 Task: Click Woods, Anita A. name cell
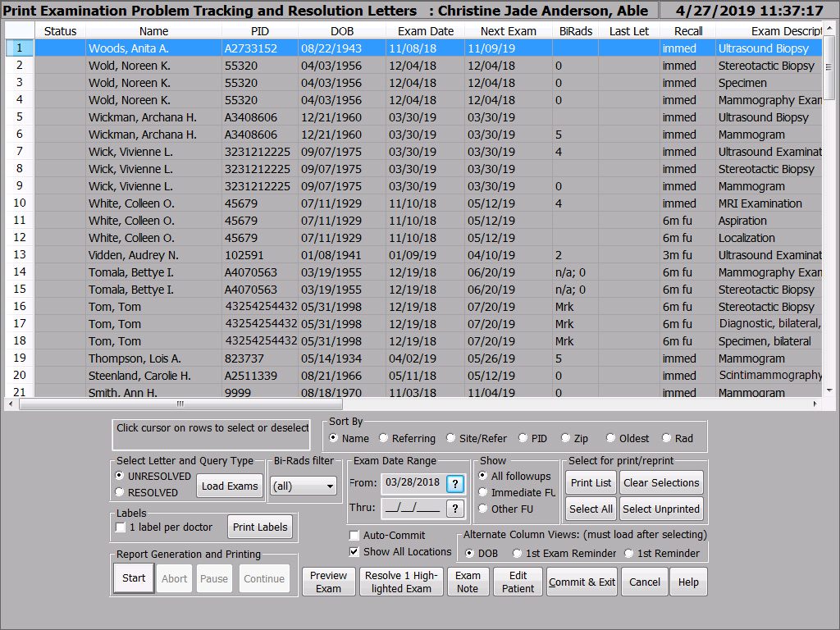point(153,48)
